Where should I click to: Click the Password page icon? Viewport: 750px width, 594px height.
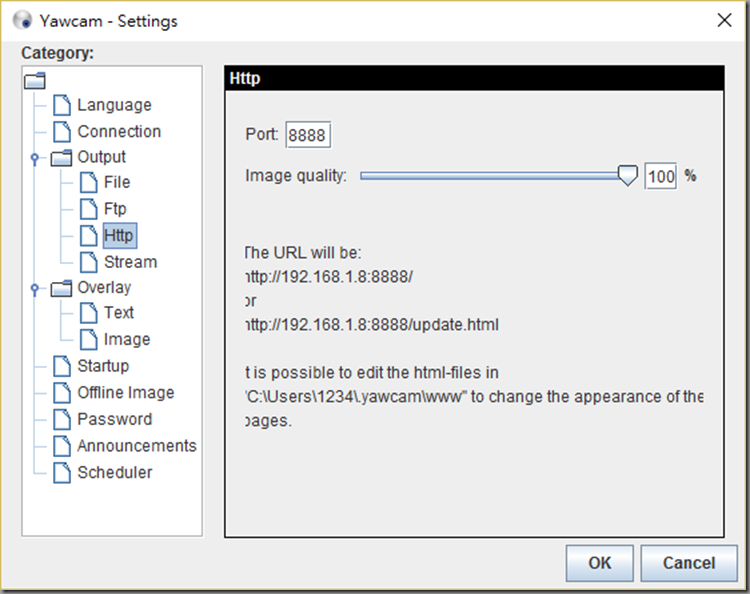62,419
